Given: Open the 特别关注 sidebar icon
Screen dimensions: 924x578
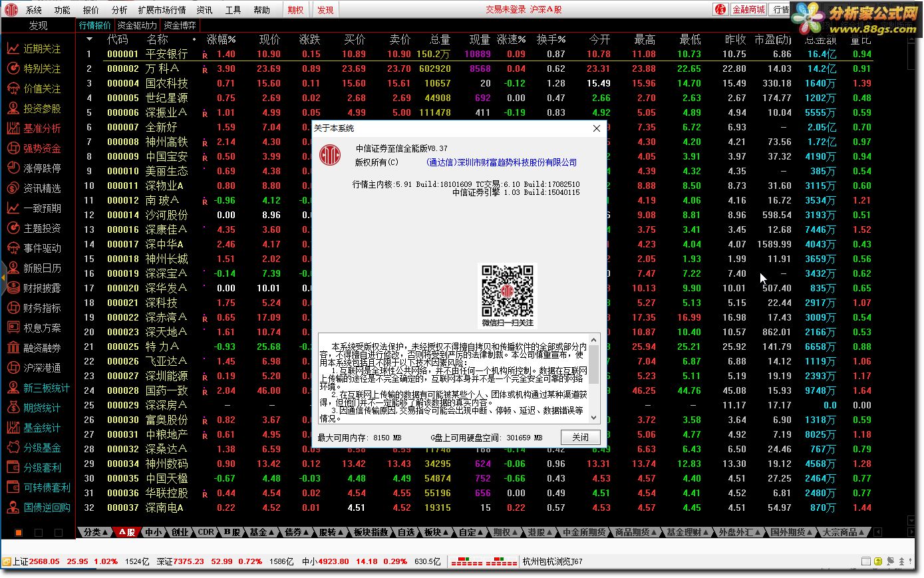Looking at the screenshot, I should tap(13, 69).
